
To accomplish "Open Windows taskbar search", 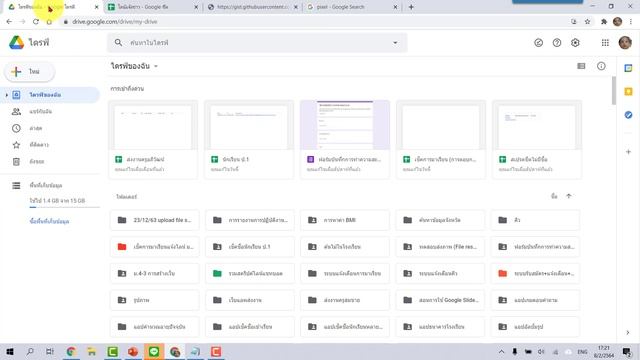I will pyautogui.click(x=30, y=351).
